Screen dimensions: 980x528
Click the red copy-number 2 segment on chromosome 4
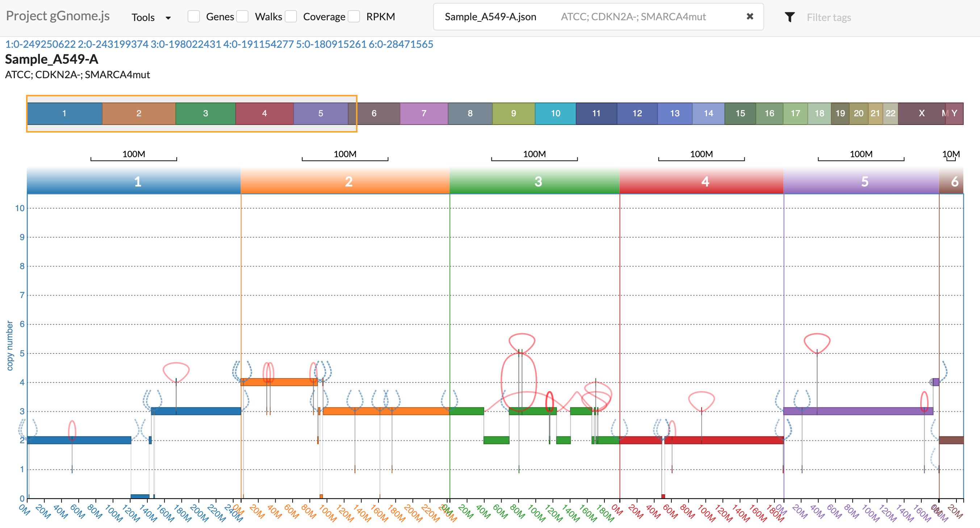click(724, 440)
